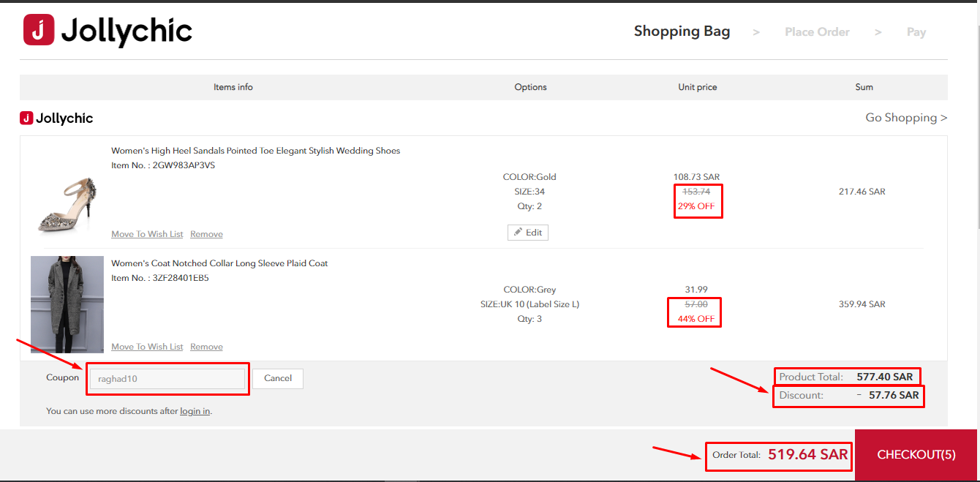
Task: Click the CHECKOUT(5) button
Action: point(916,455)
